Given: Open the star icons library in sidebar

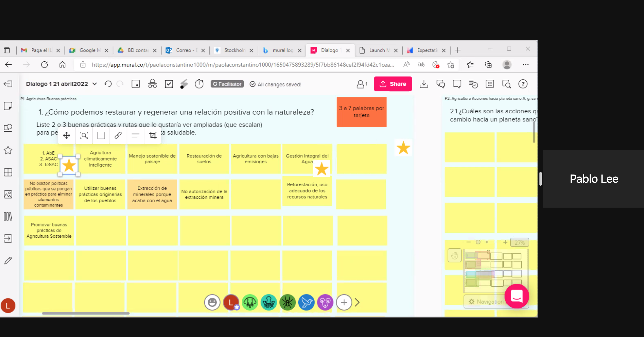Looking at the screenshot, I should (8, 150).
